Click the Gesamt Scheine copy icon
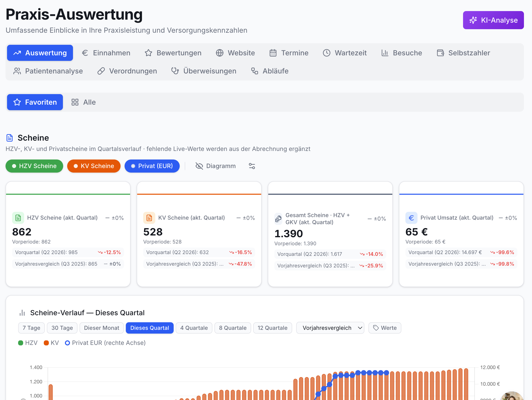This screenshot has height=400, width=532. (x=278, y=219)
